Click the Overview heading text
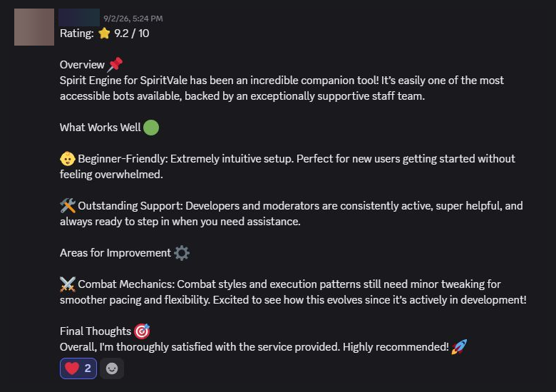The width and height of the screenshot is (556, 392). (82, 65)
